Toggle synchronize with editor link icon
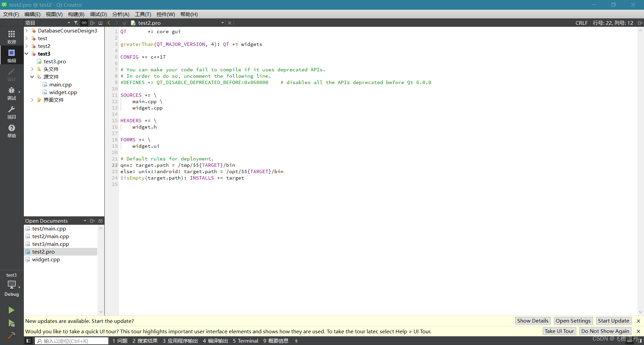 coord(84,23)
